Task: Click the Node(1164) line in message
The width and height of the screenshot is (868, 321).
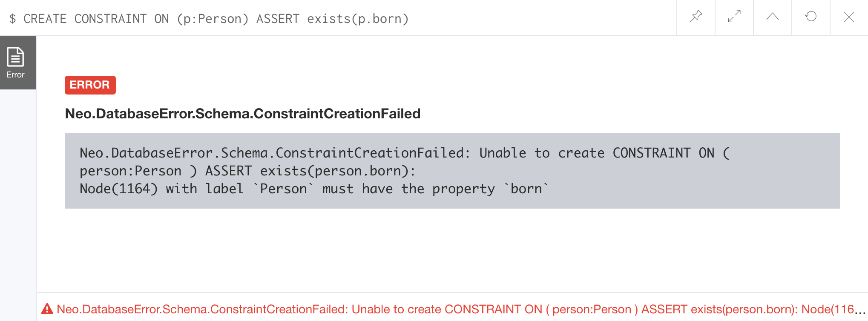Action: pos(314,189)
